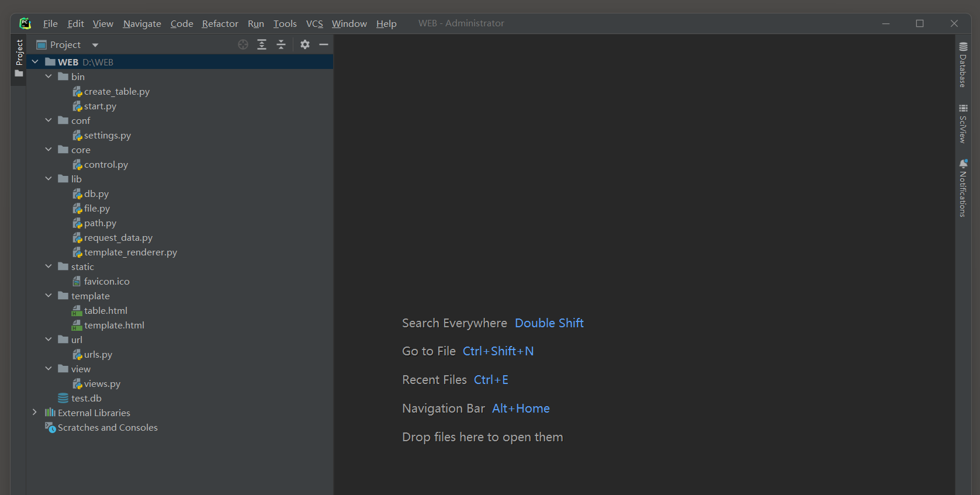Open the Notifications tool window
Image resolution: width=980 pixels, height=495 pixels.
tap(963, 188)
